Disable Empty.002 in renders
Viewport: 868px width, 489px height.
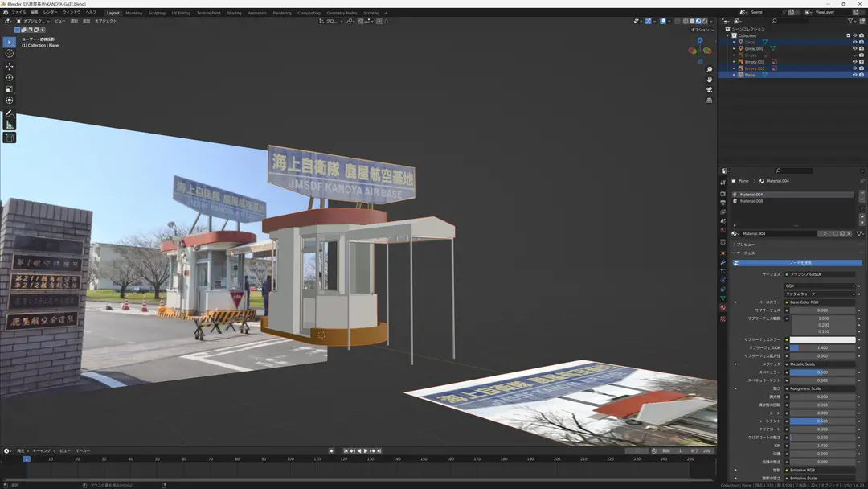click(862, 68)
